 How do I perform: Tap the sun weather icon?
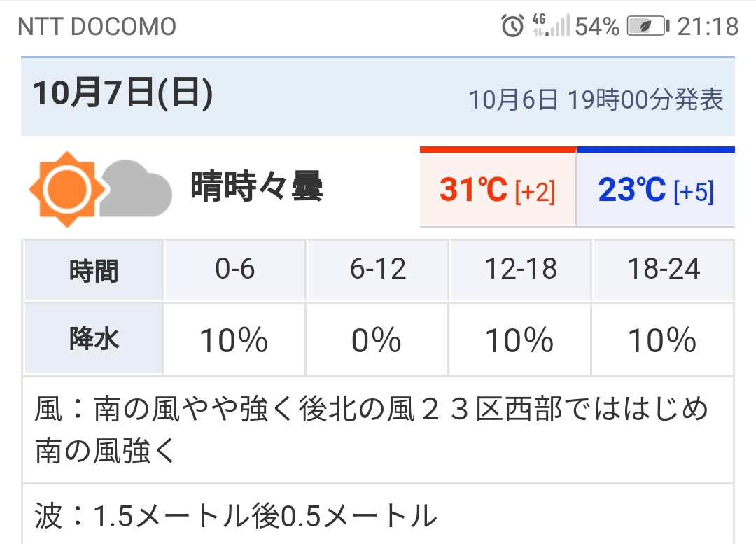[x=67, y=188]
